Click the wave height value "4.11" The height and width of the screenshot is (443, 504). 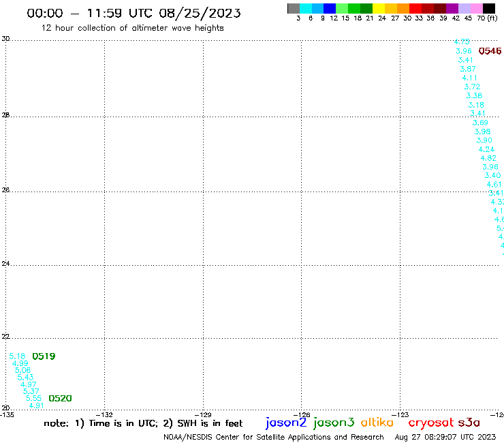tap(470, 78)
